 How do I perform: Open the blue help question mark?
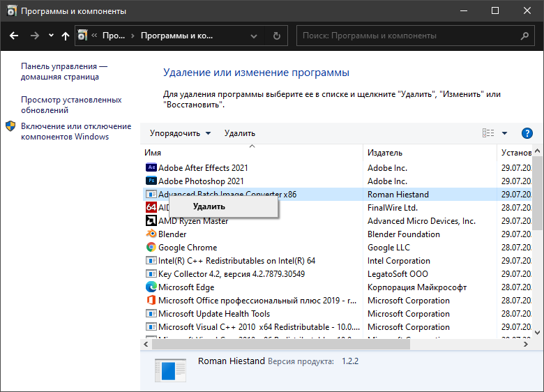527,133
